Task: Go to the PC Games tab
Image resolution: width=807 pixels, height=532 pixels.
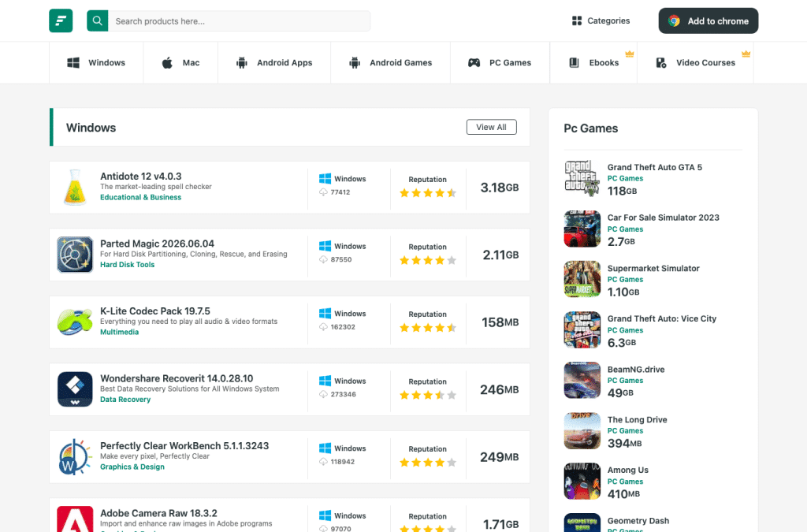Action: click(500, 63)
